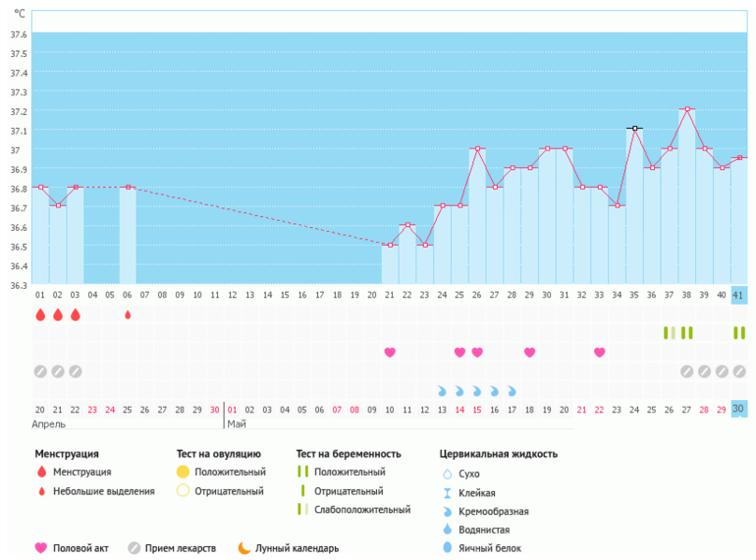The width and height of the screenshot is (756, 560).
Task: Select highlighted date 30 in the bottom row
Action: 739,409
